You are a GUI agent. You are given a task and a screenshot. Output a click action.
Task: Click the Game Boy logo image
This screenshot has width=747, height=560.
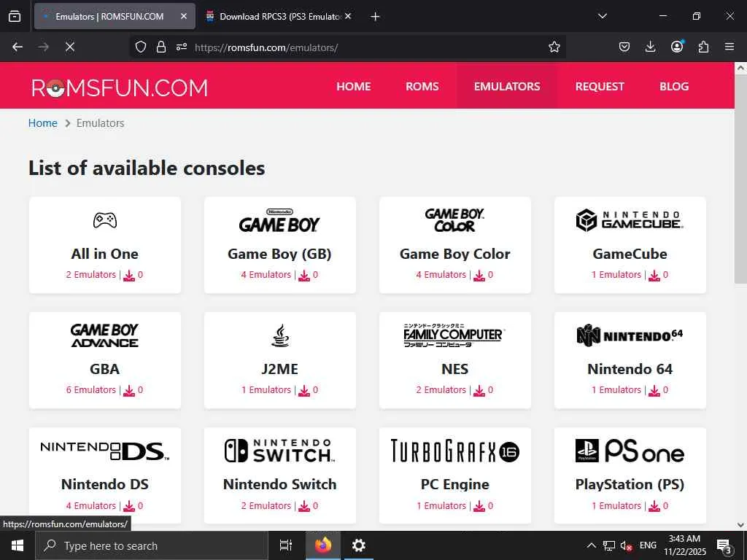pos(279,221)
